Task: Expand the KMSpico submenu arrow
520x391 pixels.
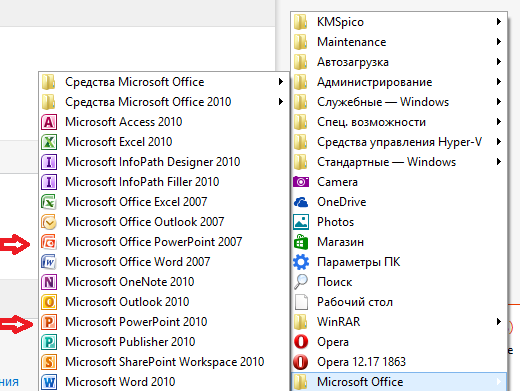Action: (499, 22)
